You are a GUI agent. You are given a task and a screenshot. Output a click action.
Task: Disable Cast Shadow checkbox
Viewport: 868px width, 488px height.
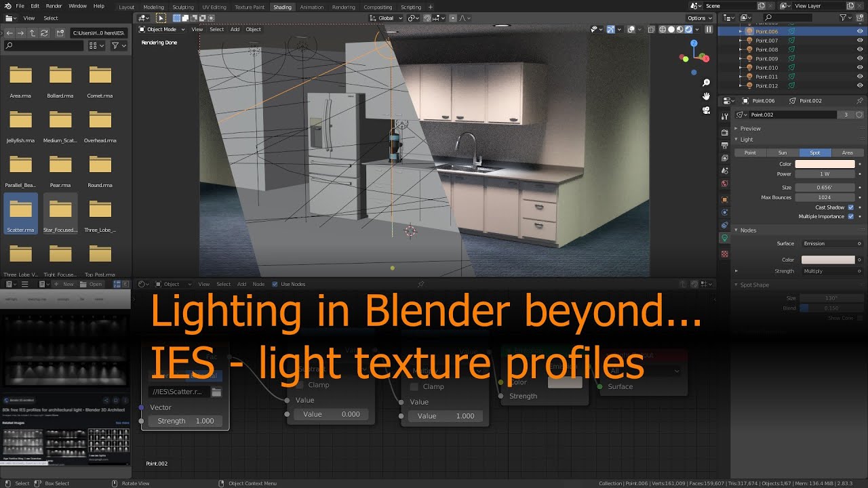click(850, 207)
